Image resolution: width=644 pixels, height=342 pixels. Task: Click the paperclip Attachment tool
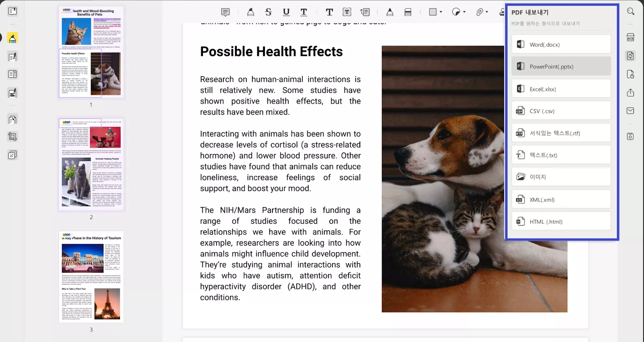click(x=479, y=12)
